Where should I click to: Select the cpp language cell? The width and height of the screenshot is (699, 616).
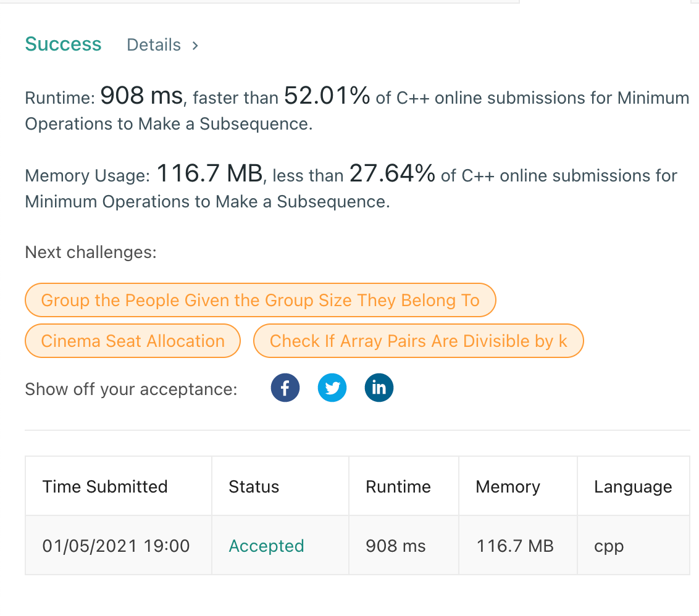tap(609, 546)
